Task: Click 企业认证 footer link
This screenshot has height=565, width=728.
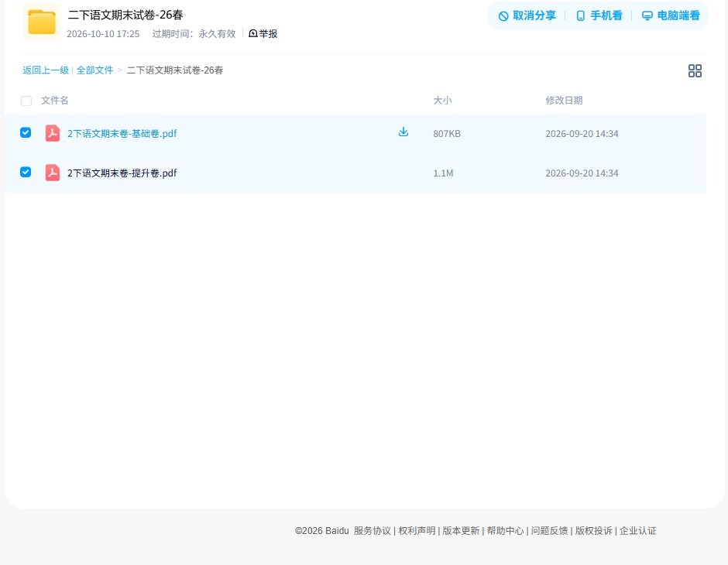Action: click(638, 531)
